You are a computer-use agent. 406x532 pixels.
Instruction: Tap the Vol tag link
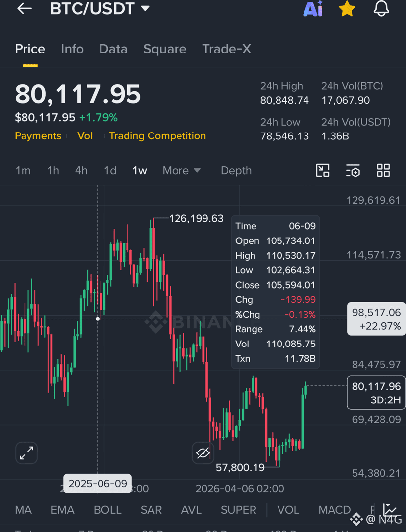[x=85, y=136]
